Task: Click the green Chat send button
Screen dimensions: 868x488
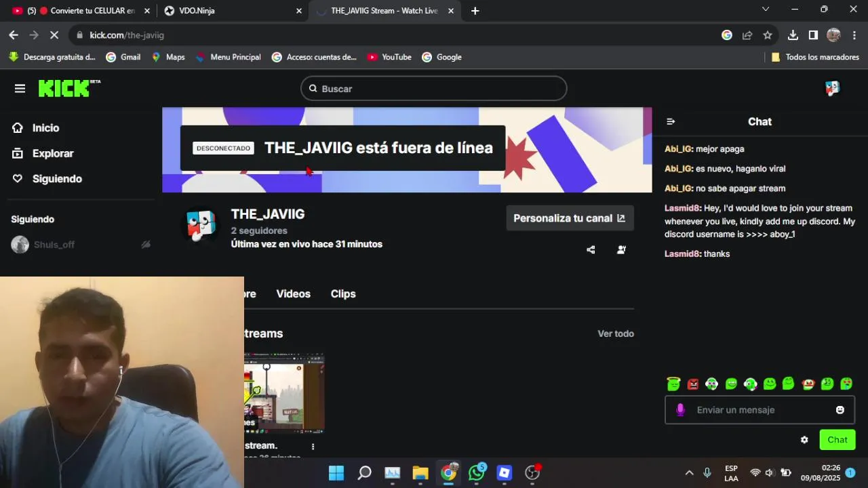Action: (837, 440)
